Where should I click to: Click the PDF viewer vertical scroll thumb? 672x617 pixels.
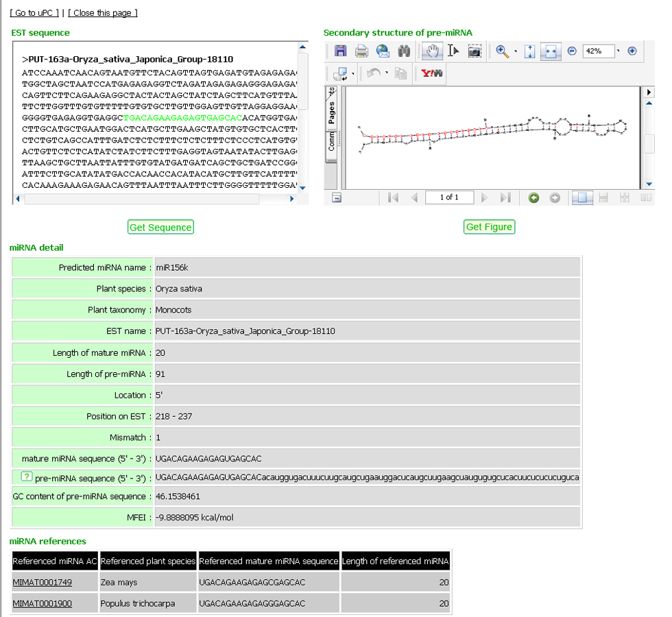(x=649, y=143)
